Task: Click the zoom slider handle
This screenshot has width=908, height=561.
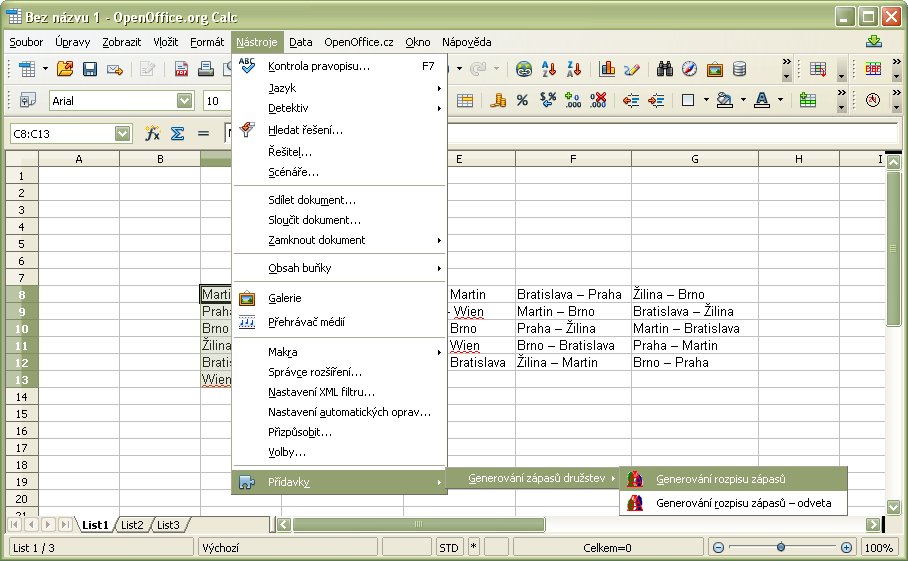Action: click(781, 547)
